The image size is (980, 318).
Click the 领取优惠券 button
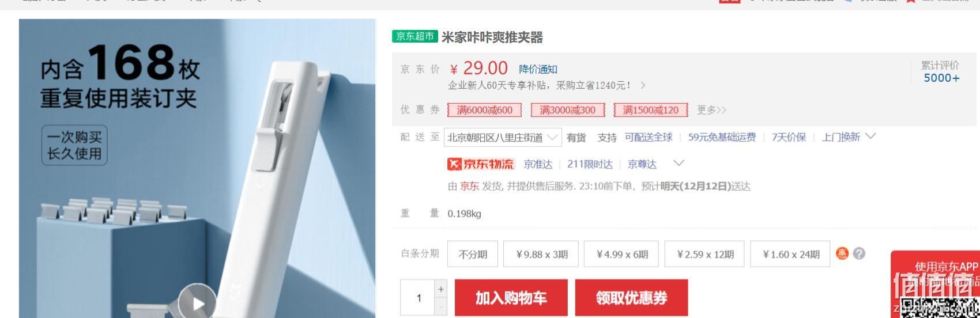[631, 298]
